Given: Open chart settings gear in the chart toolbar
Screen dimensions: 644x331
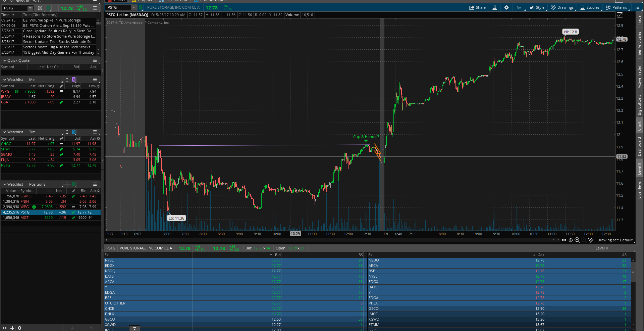Looking at the screenshot, I should [506, 7].
